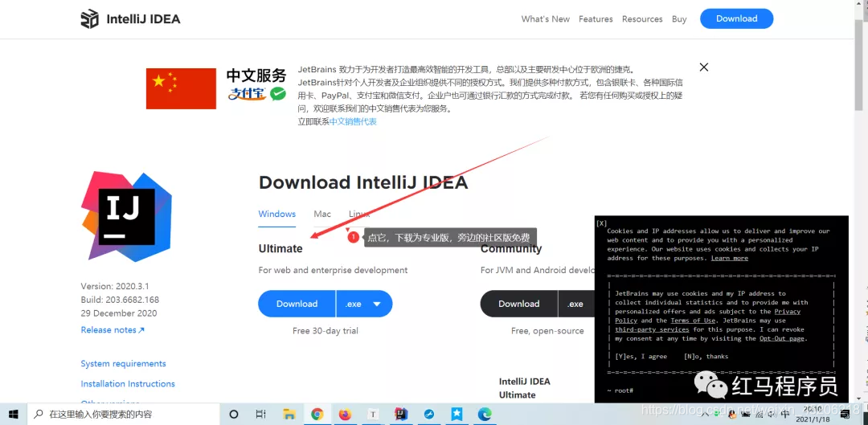Click the Alipay logo in banner
868x425 pixels.
click(248, 93)
